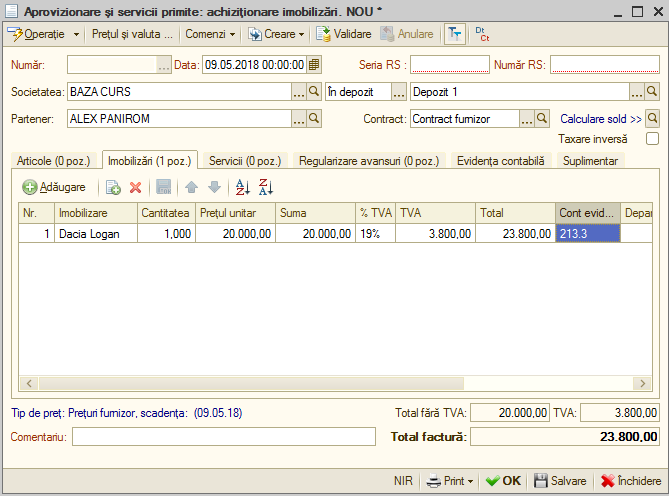
Task: Sort rows ascending with the A-Z icon
Action: coord(242,187)
